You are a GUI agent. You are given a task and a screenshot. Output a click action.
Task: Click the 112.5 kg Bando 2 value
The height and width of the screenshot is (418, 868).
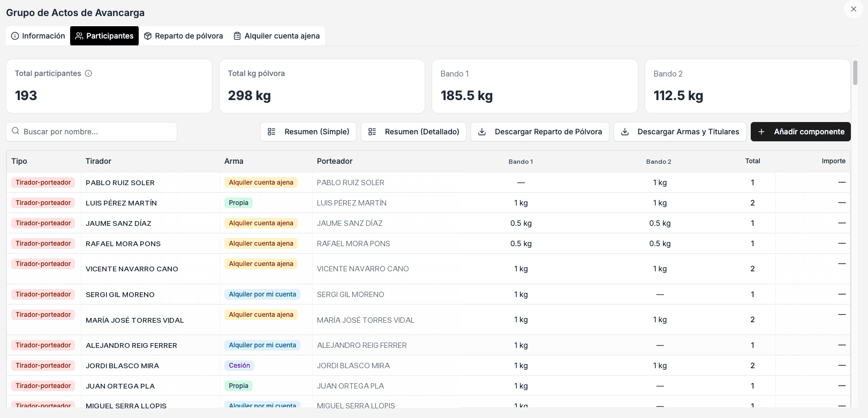click(x=678, y=96)
